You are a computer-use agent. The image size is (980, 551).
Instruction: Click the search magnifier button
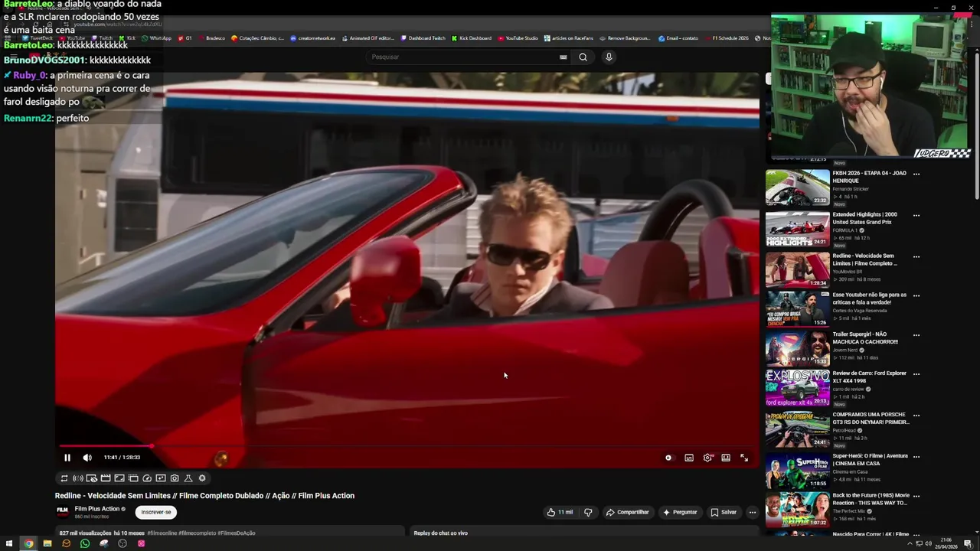point(583,57)
